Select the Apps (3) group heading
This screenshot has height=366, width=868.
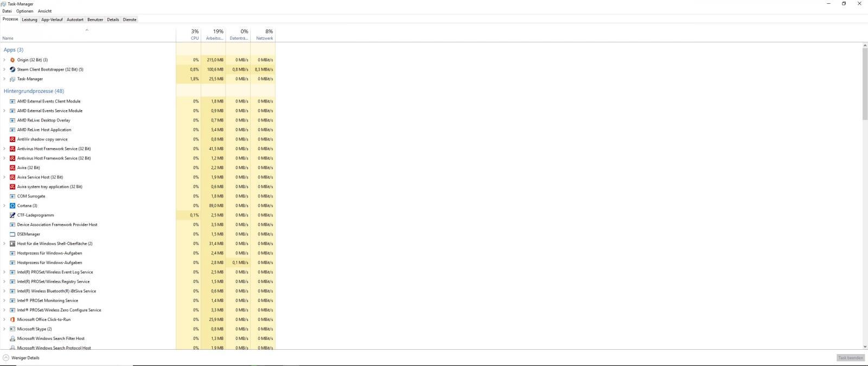[14, 50]
